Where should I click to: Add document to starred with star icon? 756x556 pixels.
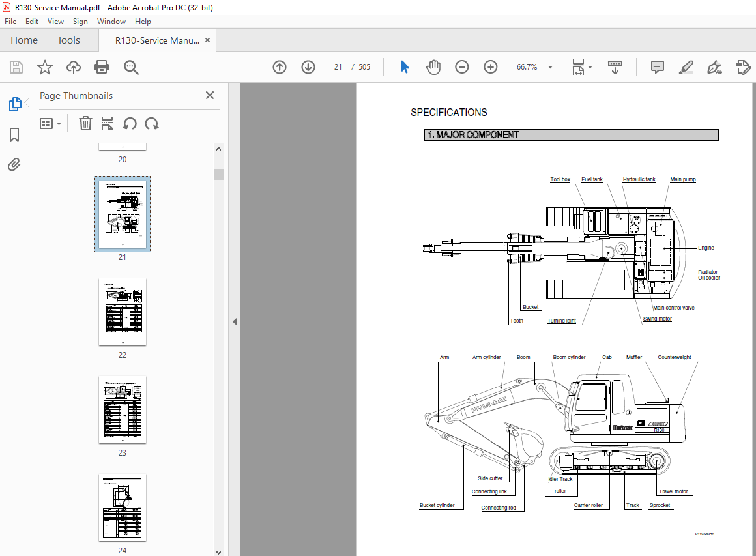point(45,67)
